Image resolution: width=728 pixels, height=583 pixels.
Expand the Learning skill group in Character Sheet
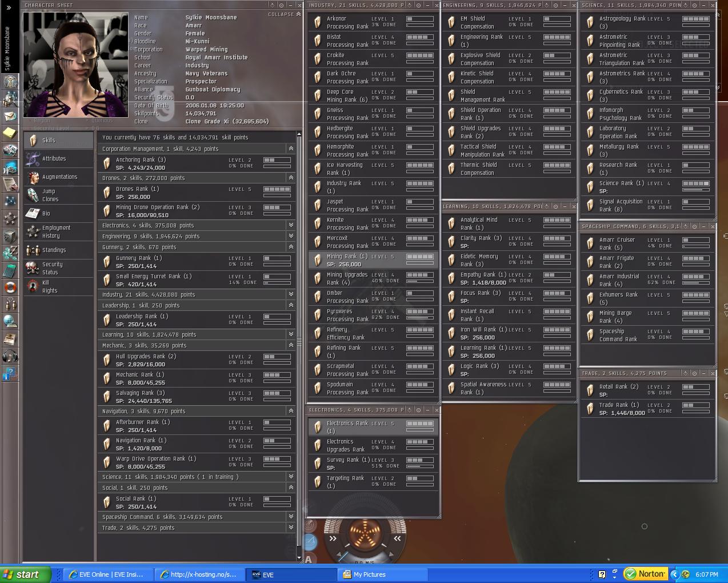(291, 334)
